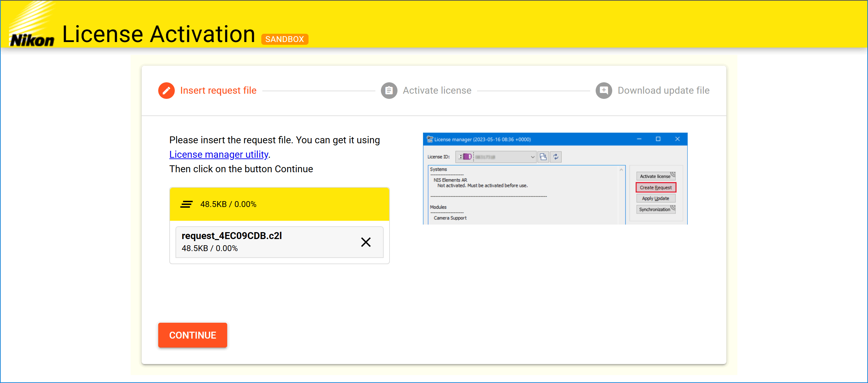Click the file row's 48.5KB / 0.00% status
Image resolution: width=868 pixels, height=383 pixels.
(x=210, y=248)
